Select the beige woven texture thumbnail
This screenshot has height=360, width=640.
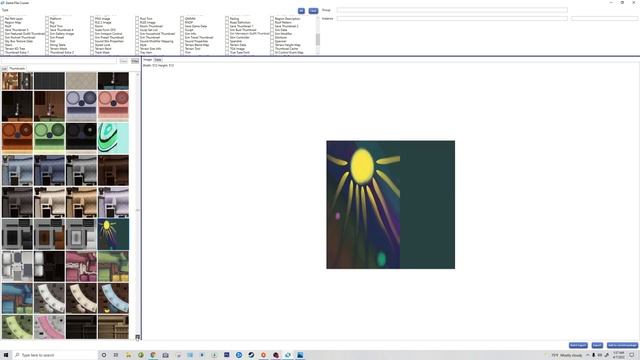81,81
